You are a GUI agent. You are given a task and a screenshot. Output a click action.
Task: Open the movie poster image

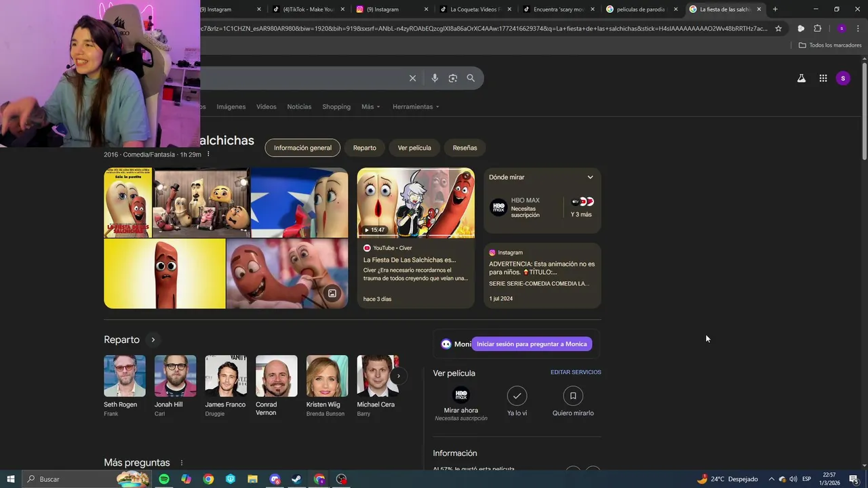tap(128, 203)
